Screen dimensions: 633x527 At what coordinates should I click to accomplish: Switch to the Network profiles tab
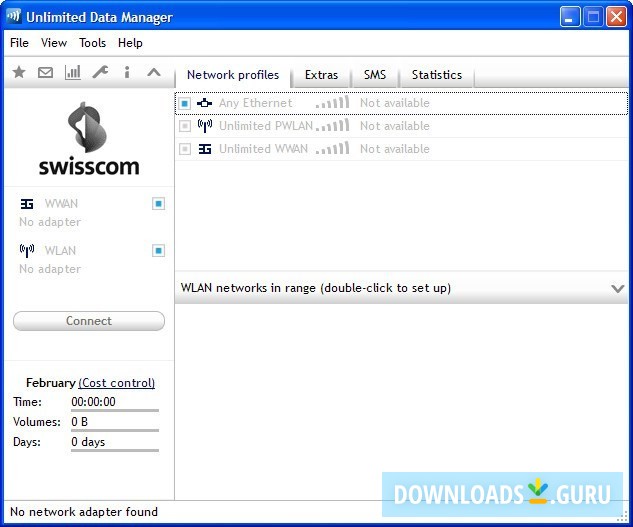[233, 75]
